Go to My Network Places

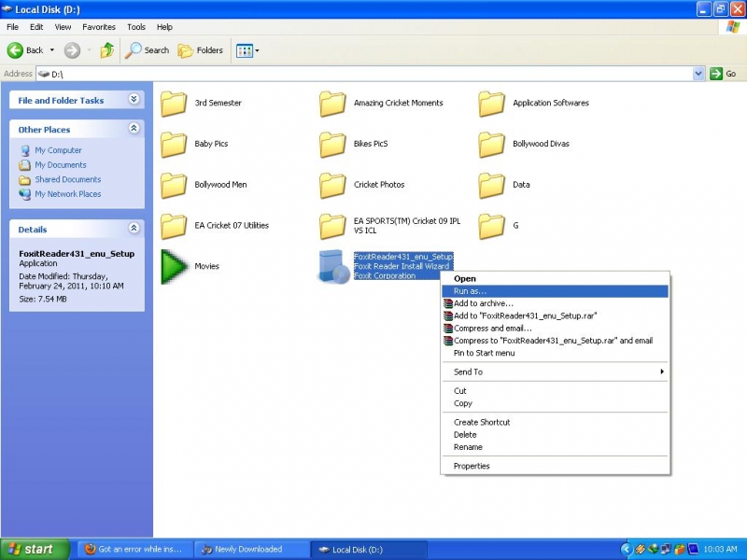point(67,194)
